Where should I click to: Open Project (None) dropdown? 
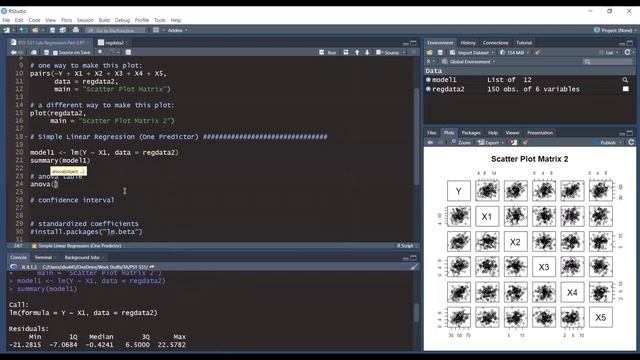pyautogui.click(x=615, y=30)
